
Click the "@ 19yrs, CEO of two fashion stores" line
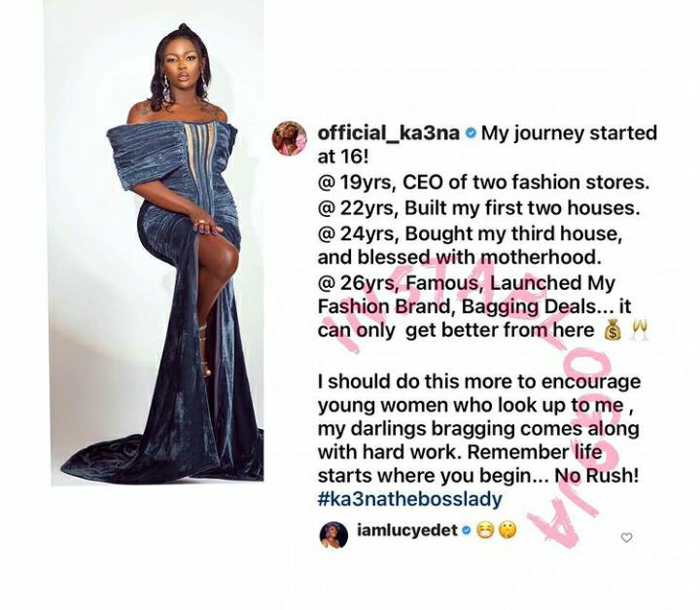(483, 182)
